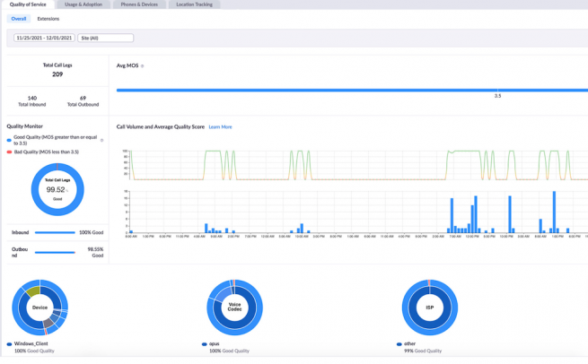Click the olive segment in Device donut
Viewport: 588px width, 364px height.
point(34,291)
